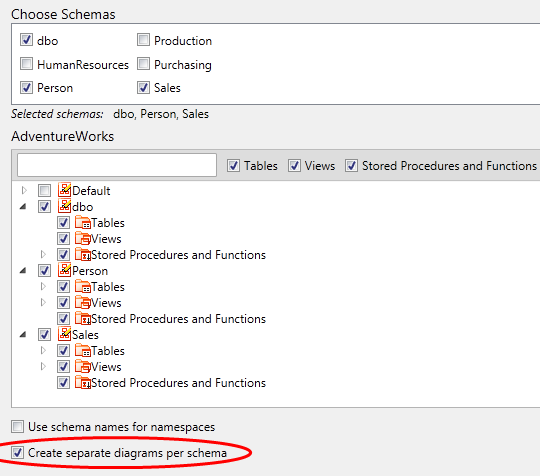The width and height of the screenshot is (540, 476).
Task: Select Tables label under dbo node
Action: tap(108, 223)
